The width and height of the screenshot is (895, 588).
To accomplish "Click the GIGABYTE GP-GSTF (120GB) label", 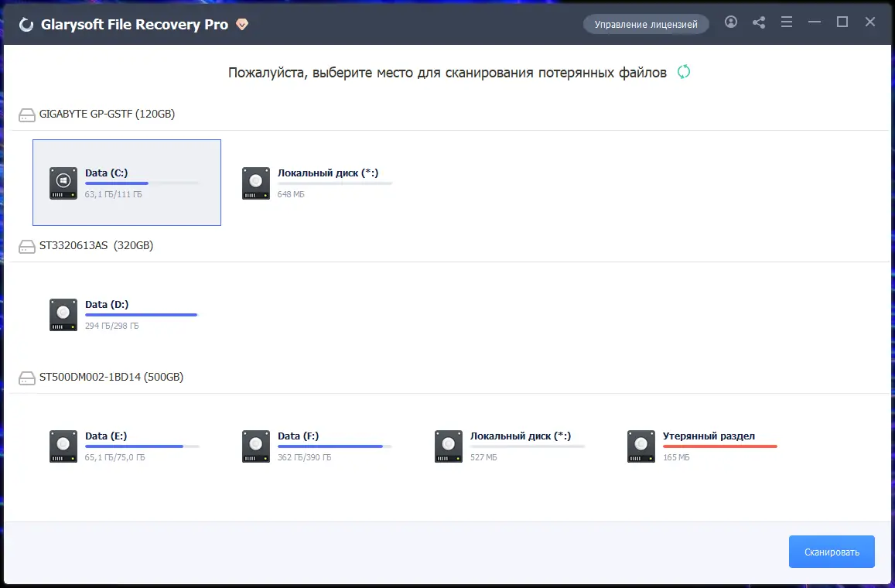I will point(107,115).
